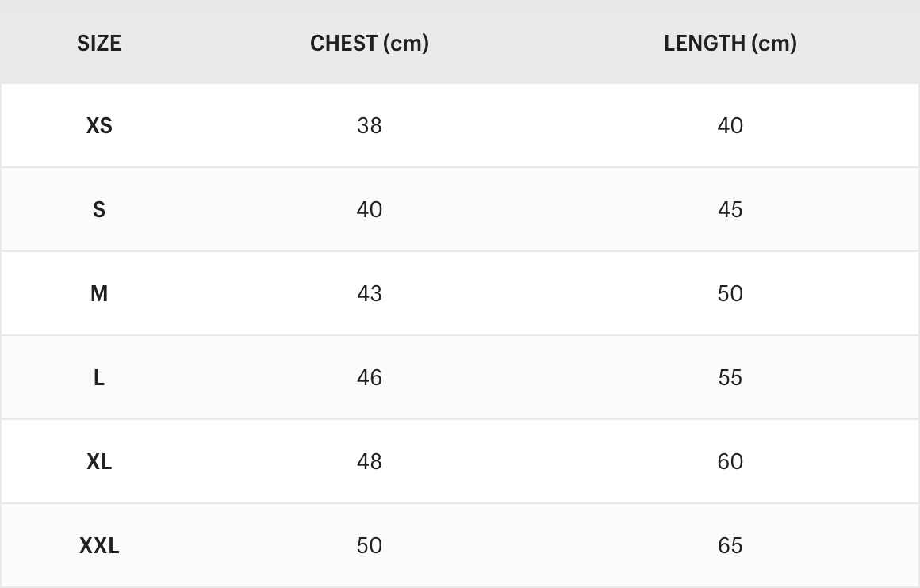Click length value 50 in M row

pyautogui.click(x=730, y=294)
